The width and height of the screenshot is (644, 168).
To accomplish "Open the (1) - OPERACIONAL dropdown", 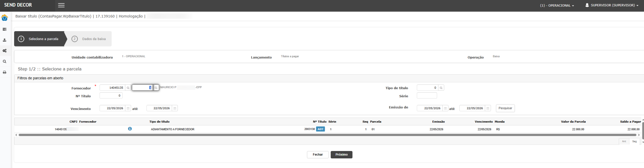I will (557, 6).
